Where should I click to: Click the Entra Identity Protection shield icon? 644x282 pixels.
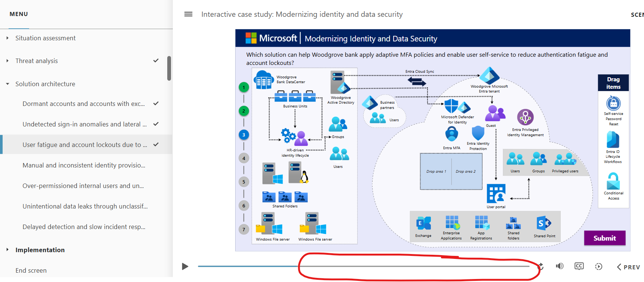pyautogui.click(x=478, y=133)
